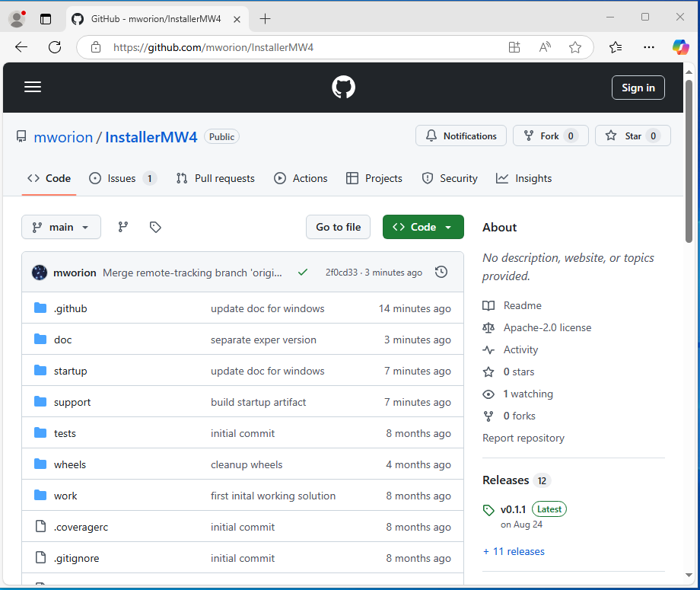Open the Actions tab
The width and height of the screenshot is (700, 590).
301,179
